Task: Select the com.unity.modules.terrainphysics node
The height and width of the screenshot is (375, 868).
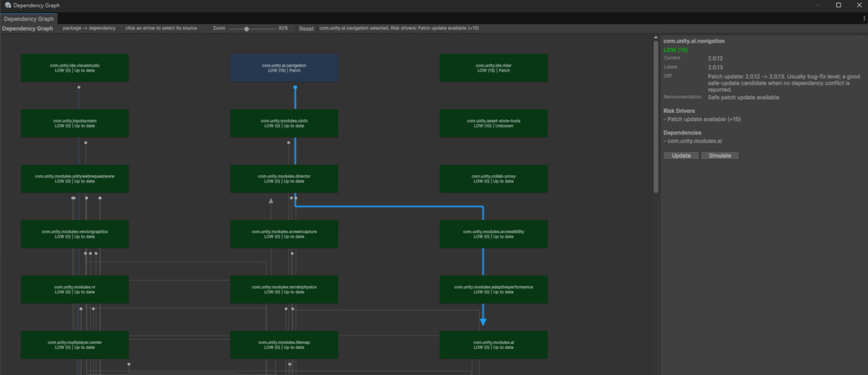Action: coord(284,289)
